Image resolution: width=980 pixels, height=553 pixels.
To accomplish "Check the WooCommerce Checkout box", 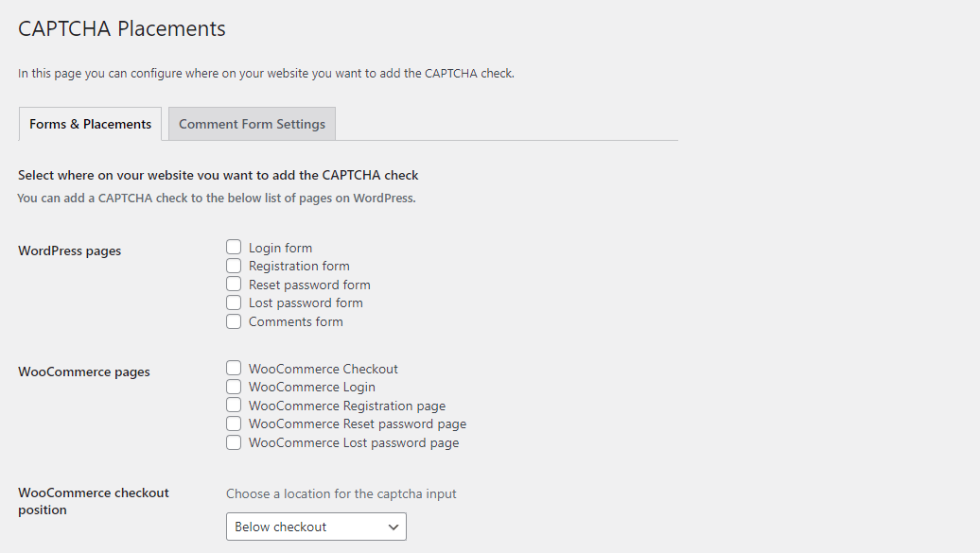I will point(234,368).
